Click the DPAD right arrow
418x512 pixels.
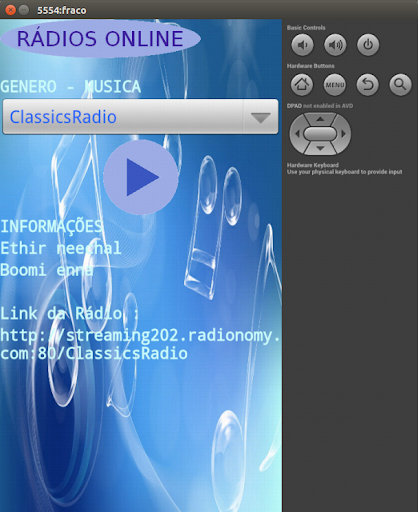click(x=344, y=134)
